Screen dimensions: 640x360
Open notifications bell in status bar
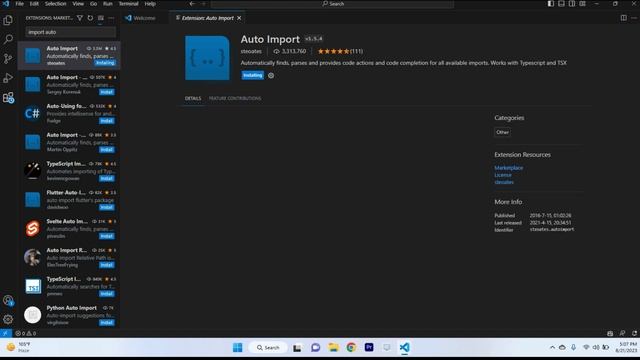coord(634,333)
